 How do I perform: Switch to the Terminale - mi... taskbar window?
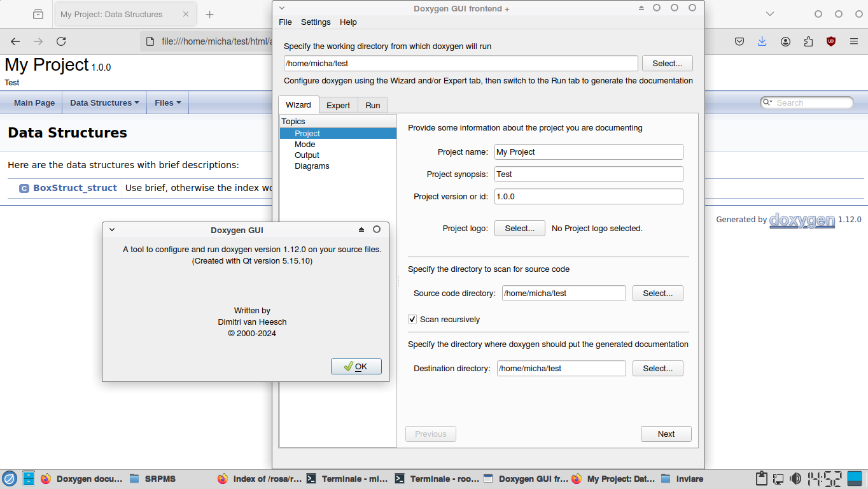pos(347,479)
